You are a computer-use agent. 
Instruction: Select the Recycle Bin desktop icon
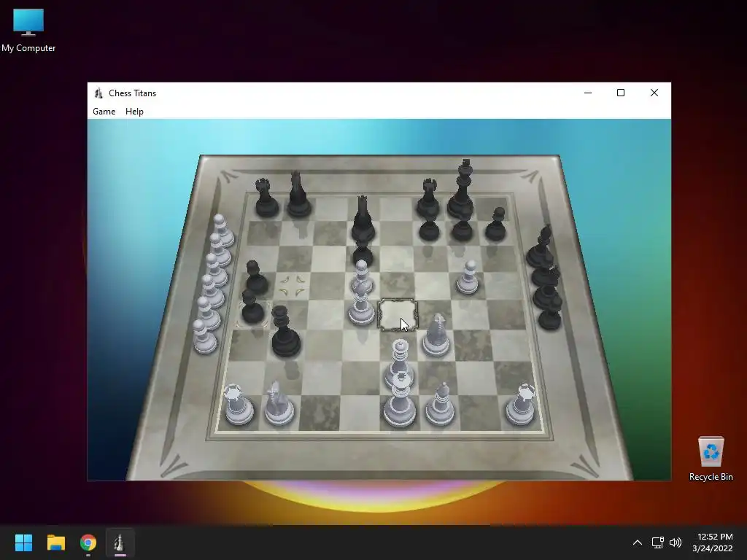[x=711, y=459]
